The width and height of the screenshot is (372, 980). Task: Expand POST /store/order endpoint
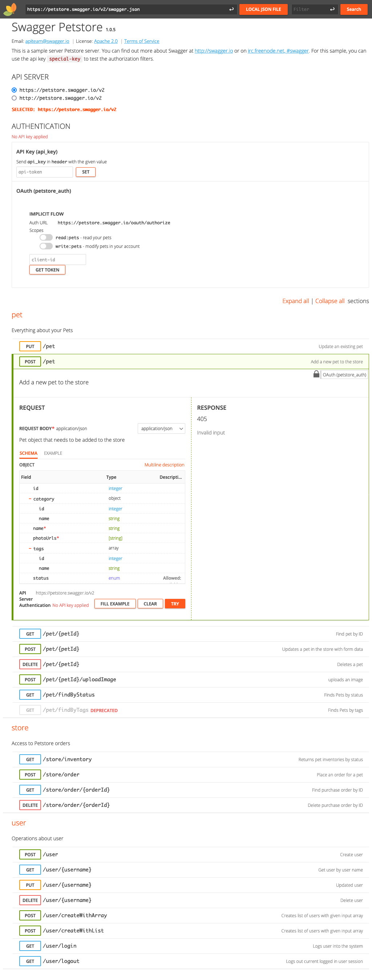point(190,775)
